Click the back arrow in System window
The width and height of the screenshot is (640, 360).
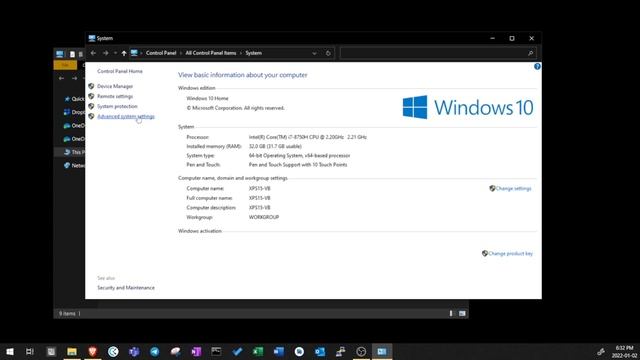(x=93, y=53)
